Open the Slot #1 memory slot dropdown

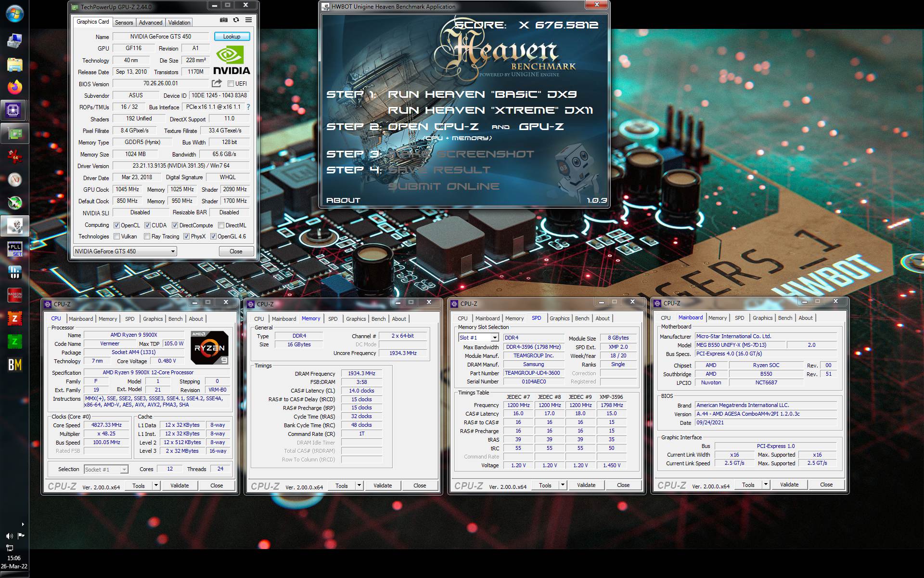tap(478, 338)
